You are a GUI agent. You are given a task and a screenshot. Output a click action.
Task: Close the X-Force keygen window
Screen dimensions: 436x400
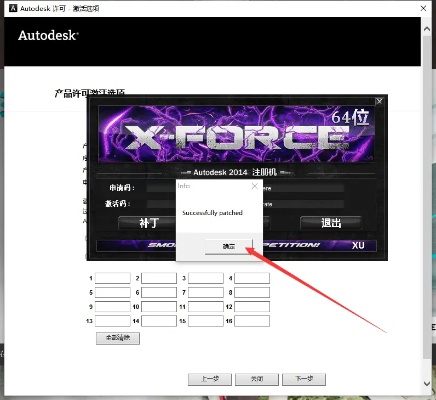point(379,101)
